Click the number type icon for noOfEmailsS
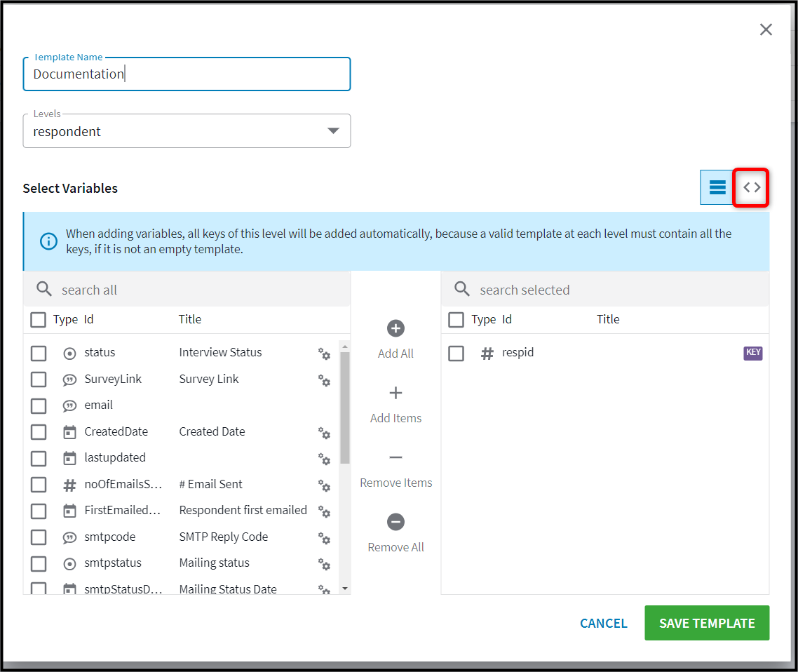This screenshot has height=672, width=798. (x=69, y=485)
